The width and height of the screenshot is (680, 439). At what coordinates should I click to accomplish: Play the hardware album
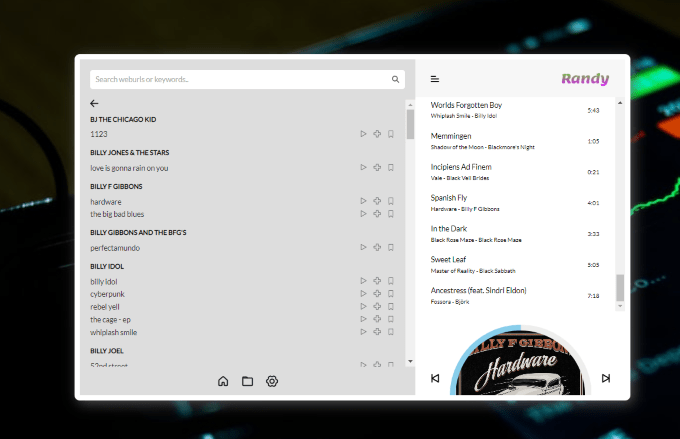[x=363, y=201]
